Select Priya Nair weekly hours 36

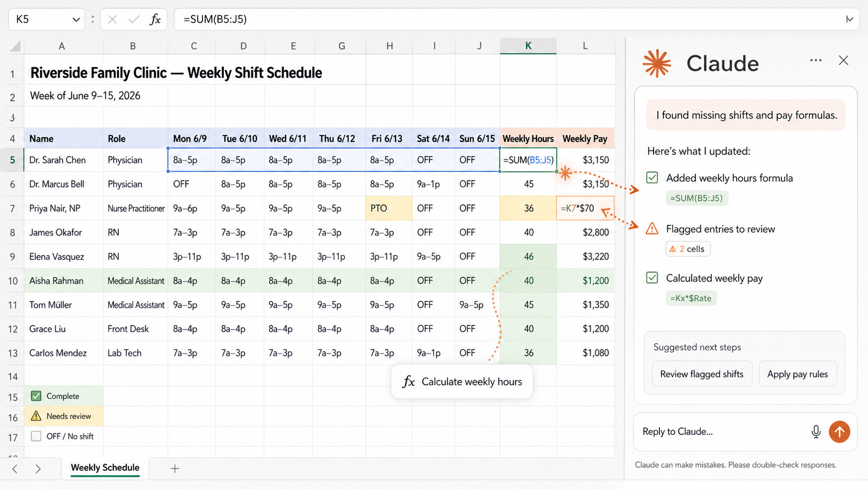[x=528, y=208]
